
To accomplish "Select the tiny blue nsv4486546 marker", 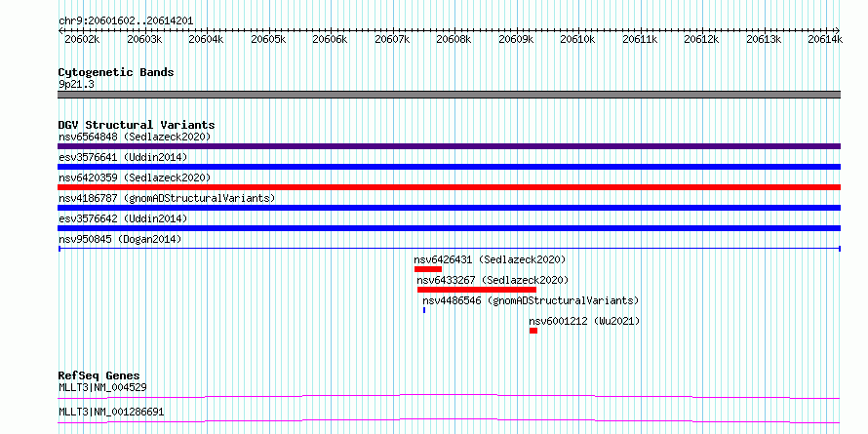I will [424, 310].
